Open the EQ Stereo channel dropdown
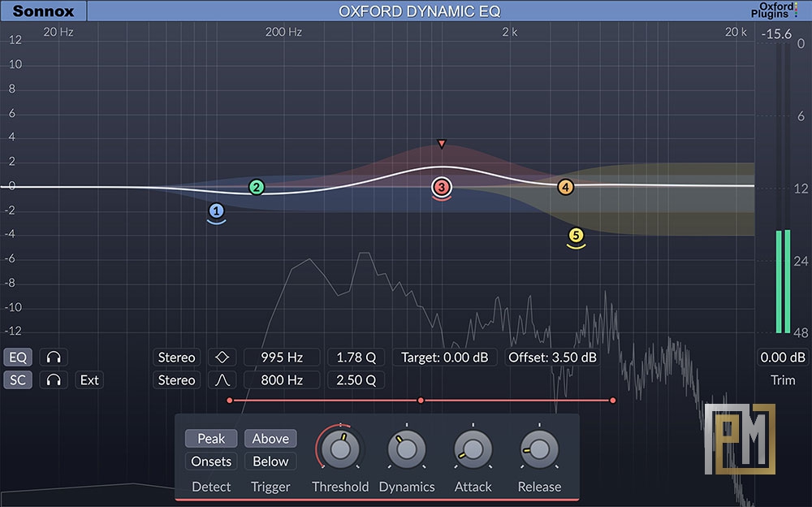This screenshot has width=812, height=507. pyautogui.click(x=176, y=357)
